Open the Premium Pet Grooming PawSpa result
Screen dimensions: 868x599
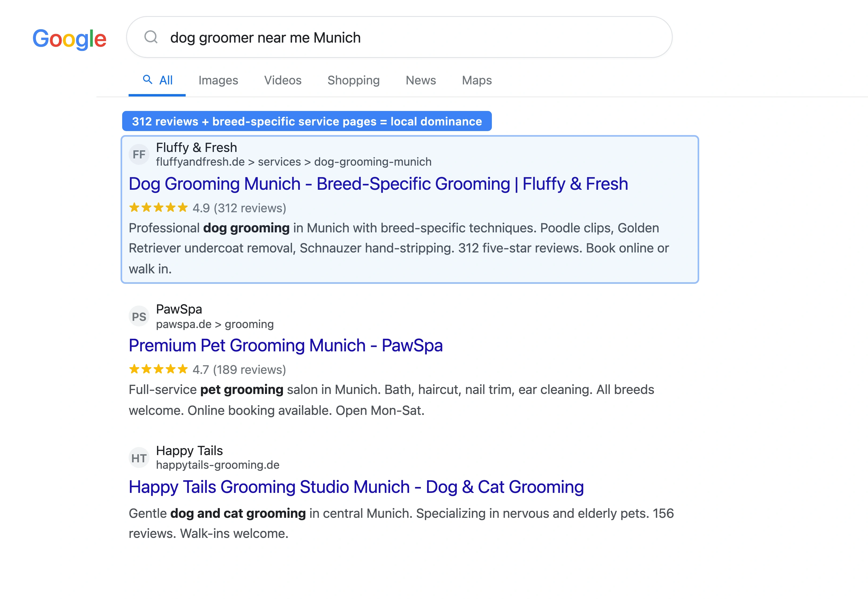(x=286, y=345)
